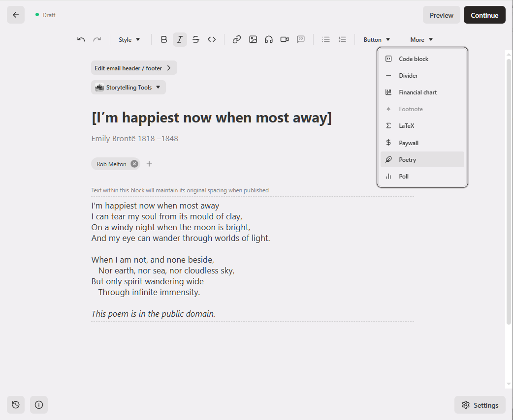Click the Poll bar chart icon
Image resolution: width=513 pixels, height=420 pixels.
click(x=388, y=176)
